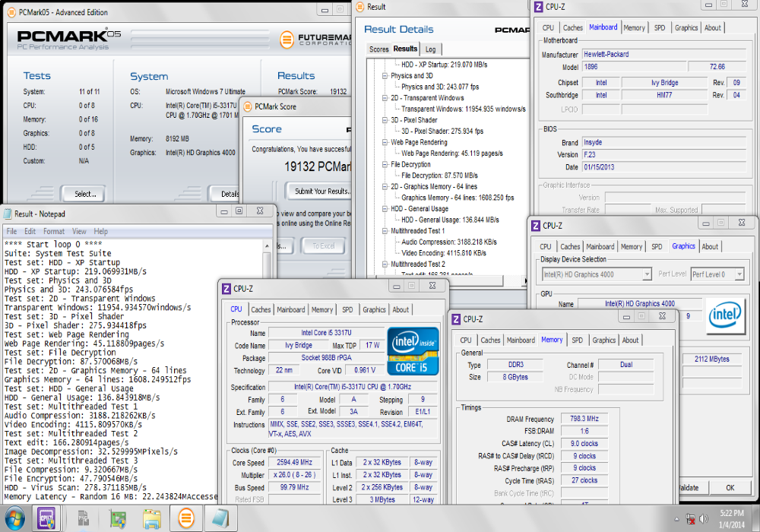Image resolution: width=760 pixels, height=532 pixels.
Task: Click the Insyde BIOS brand field
Action: [664, 142]
